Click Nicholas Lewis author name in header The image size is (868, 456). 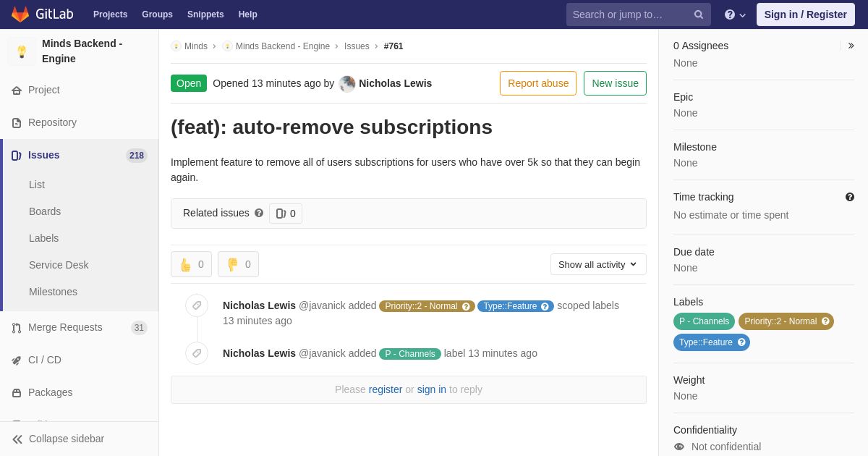[x=395, y=83]
